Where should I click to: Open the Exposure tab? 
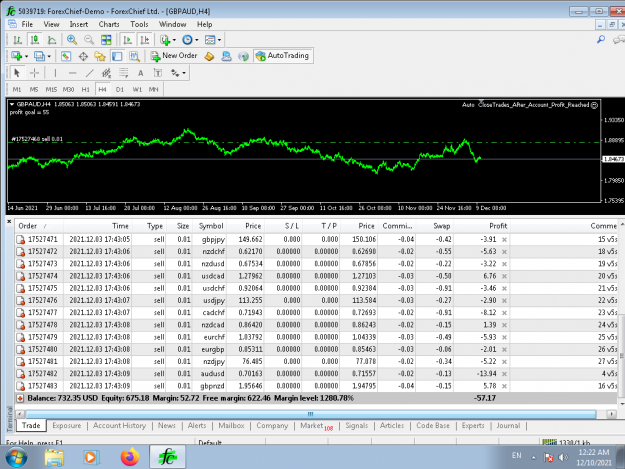pyautogui.click(x=67, y=426)
